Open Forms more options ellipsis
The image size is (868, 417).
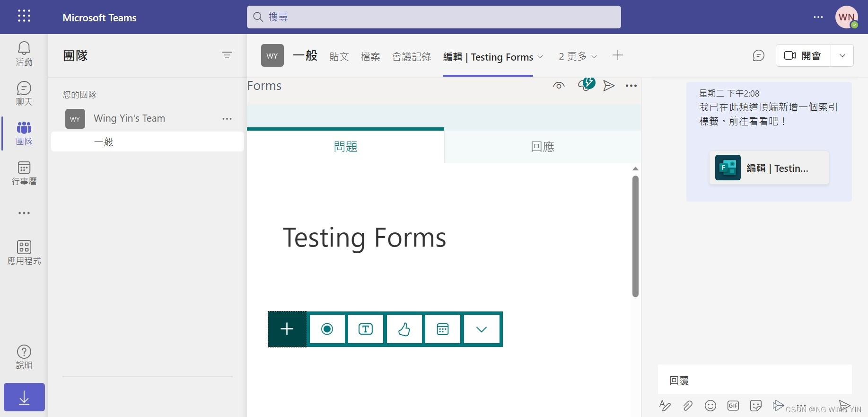click(631, 86)
